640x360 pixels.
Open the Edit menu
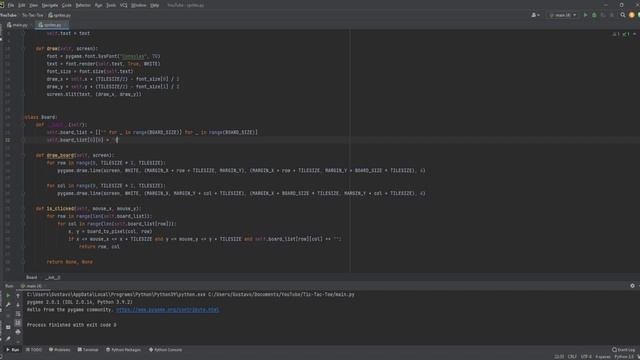click(x=22, y=5)
